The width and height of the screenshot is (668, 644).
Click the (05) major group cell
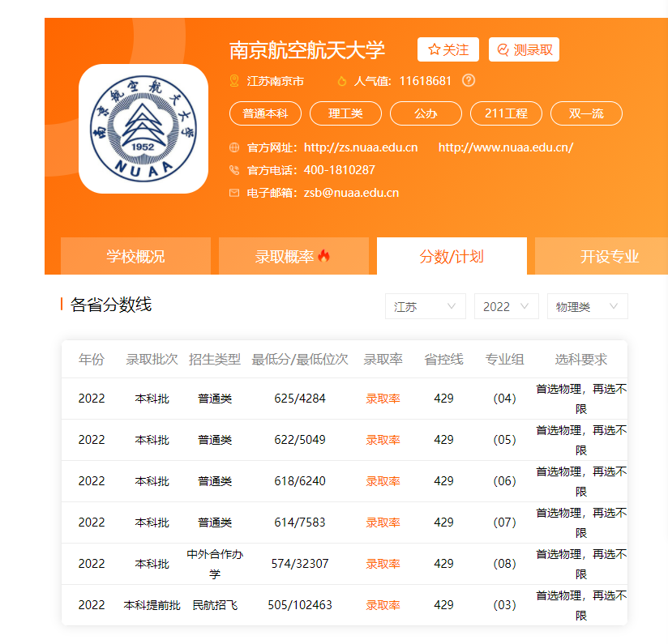504,440
